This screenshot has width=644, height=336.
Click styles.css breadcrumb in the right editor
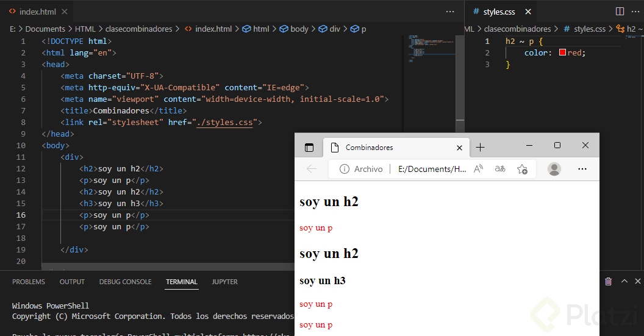click(x=589, y=29)
